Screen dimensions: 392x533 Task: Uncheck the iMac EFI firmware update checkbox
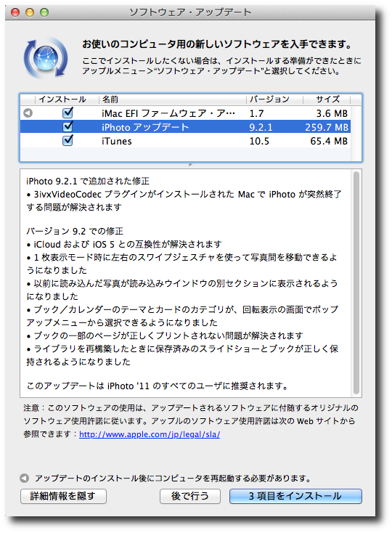(68, 113)
